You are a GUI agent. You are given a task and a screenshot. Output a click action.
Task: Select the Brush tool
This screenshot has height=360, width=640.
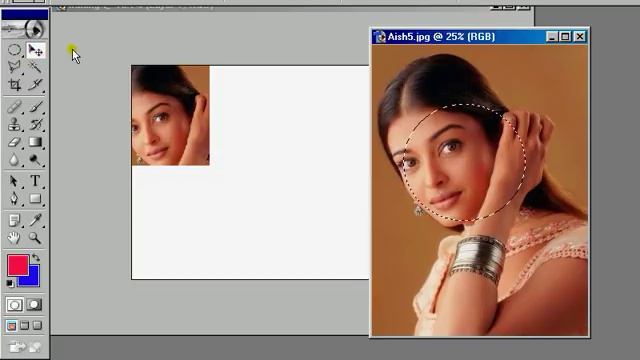(36, 107)
